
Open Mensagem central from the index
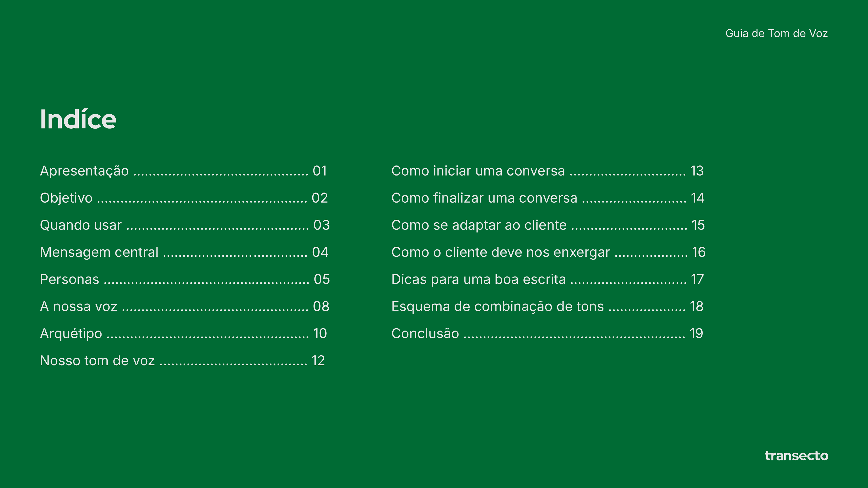pos(184,252)
